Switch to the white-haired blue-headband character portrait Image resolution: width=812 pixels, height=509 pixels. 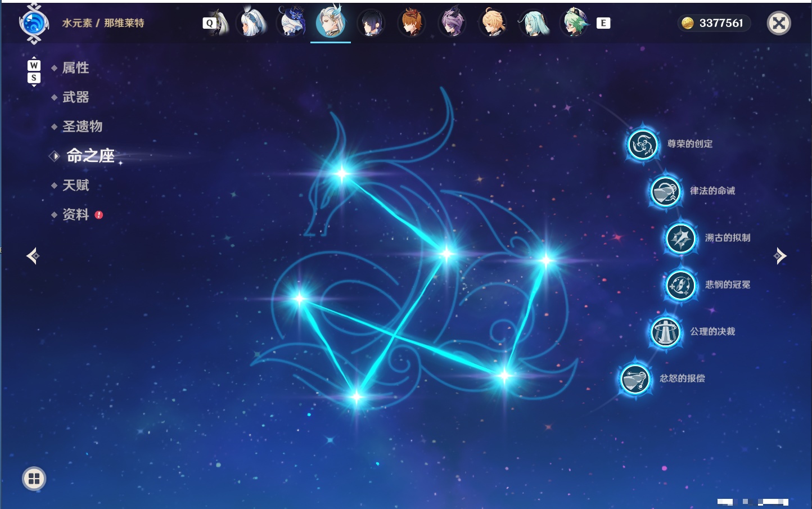click(x=251, y=22)
